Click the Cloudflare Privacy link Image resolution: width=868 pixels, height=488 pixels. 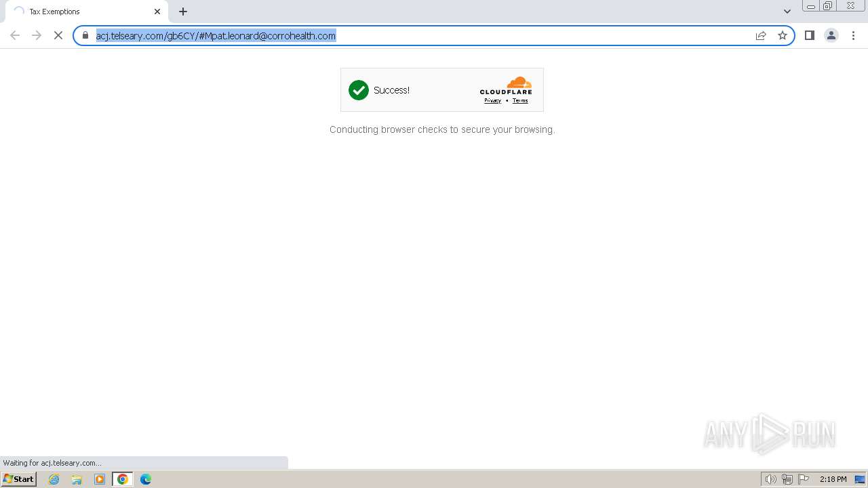coord(492,101)
